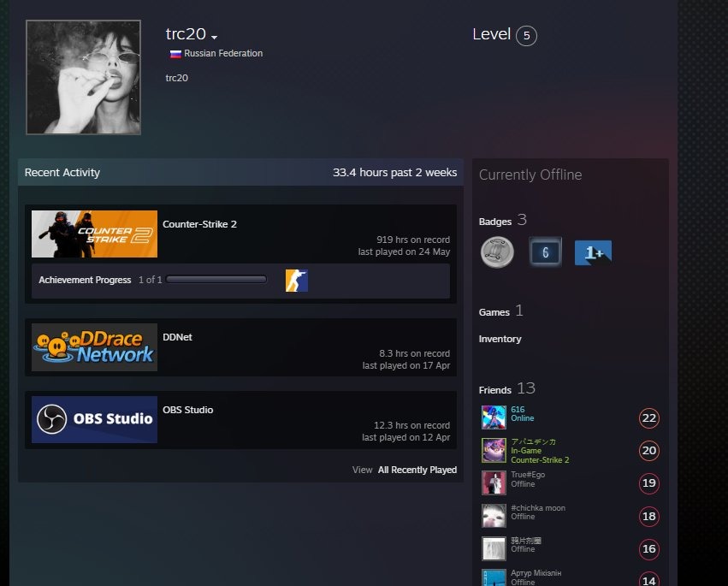The height and width of the screenshot is (586, 728).
Task: Open the Games section link
Action: tap(494, 312)
